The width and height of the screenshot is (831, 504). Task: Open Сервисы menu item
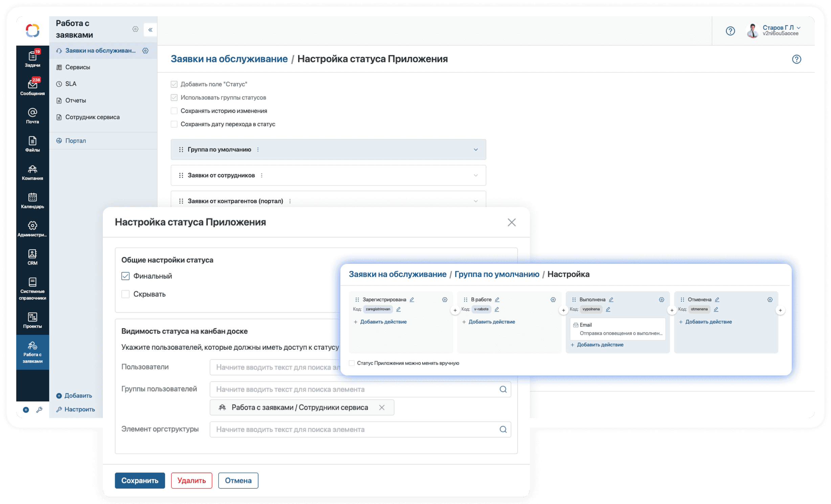tap(77, 67)
